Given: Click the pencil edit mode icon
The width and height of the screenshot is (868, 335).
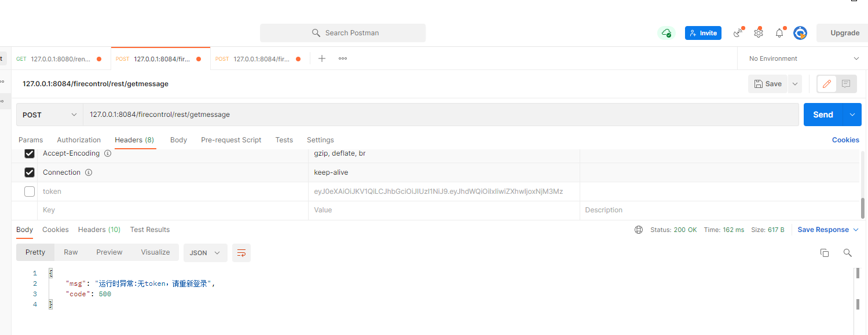Looking at the screenshot, I should tap(826, 84).
